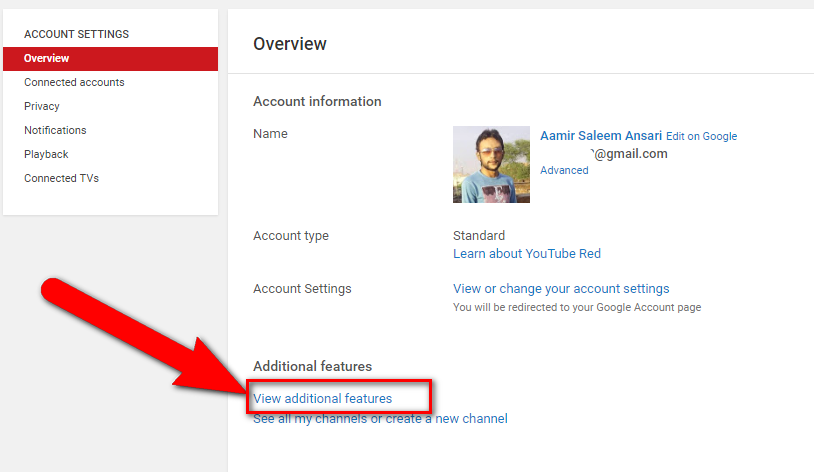Open Aamir Saleem Ansari name link

pos(601,136)
